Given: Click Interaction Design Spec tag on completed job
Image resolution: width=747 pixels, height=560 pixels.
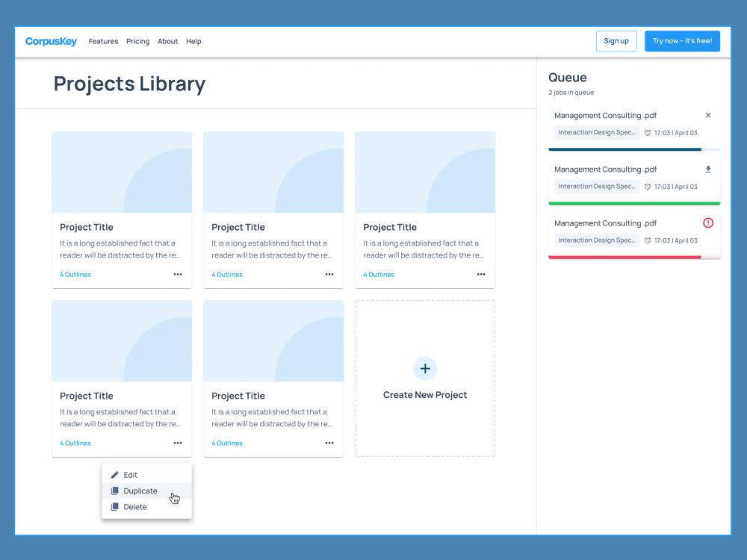Looking at the screenshot, I should tap(597, 186).
